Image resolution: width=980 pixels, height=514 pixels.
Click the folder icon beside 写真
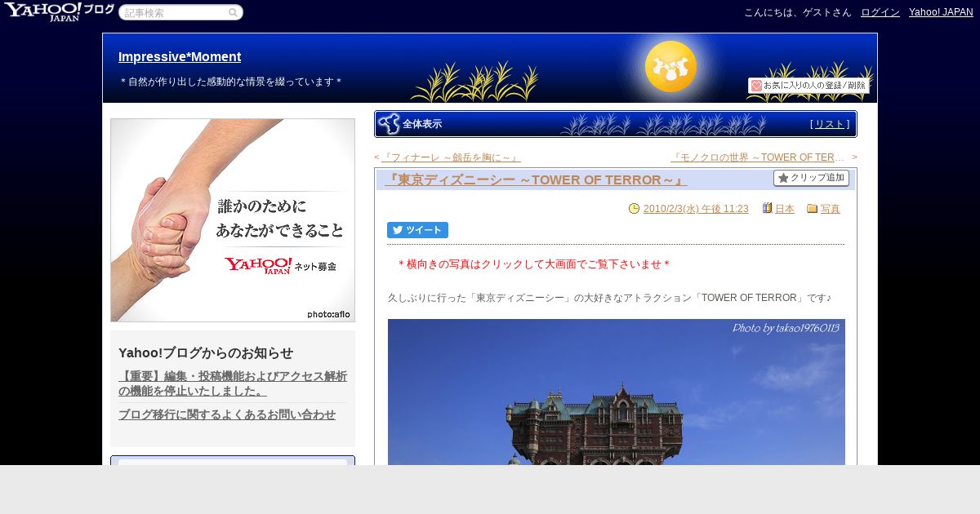point(813,209)
